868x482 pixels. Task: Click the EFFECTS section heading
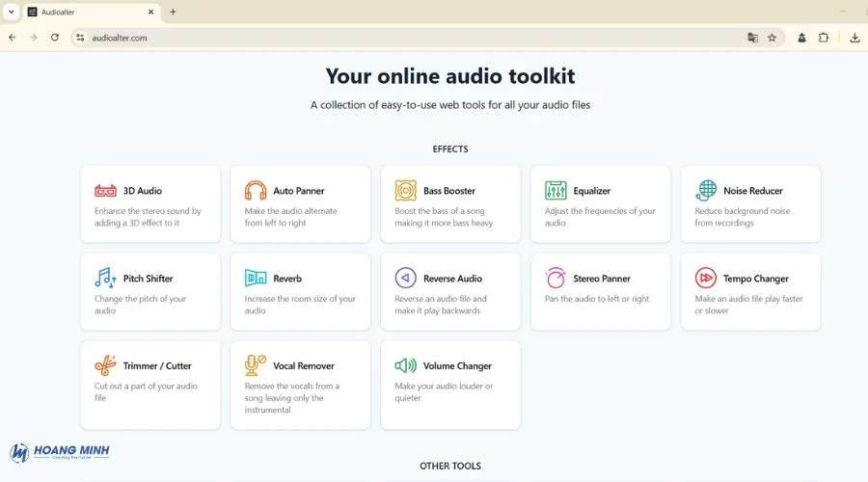[x=450, y=148]
